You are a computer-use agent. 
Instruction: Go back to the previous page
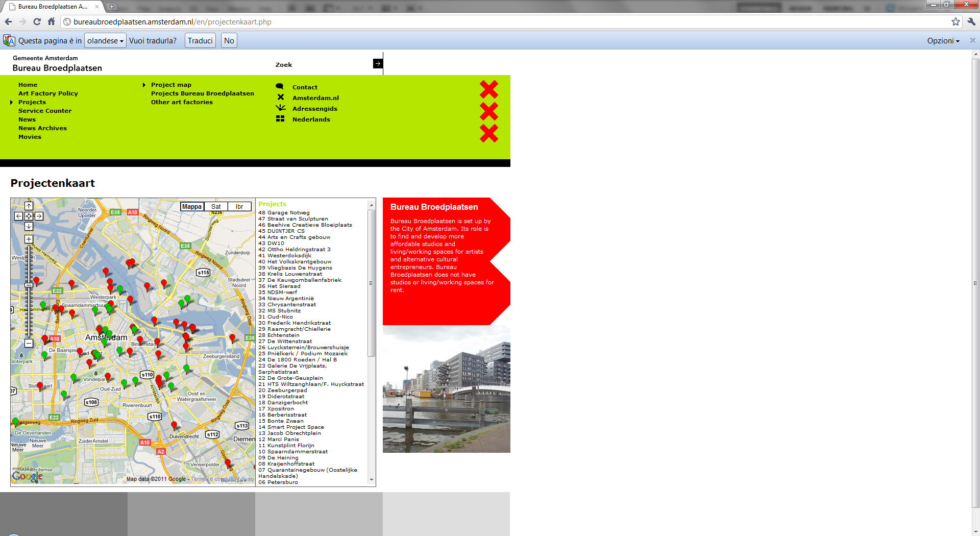tap(8, 21)
